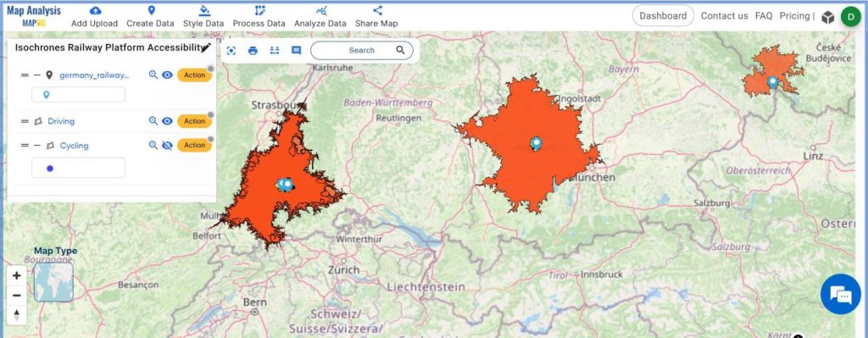868x338 pixels.
Task: Open the Style Data menu
Action: point(203,16)
